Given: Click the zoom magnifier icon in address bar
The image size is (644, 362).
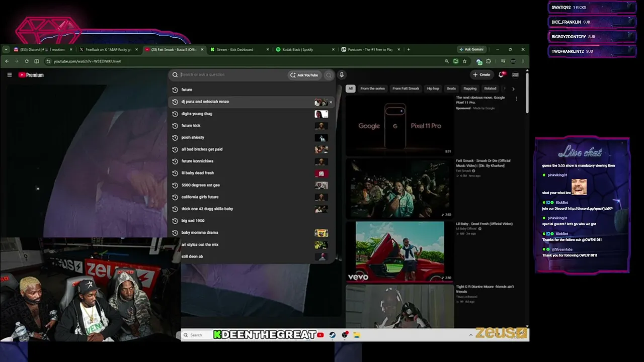Looking at the screenshot, I should point(446,61).
